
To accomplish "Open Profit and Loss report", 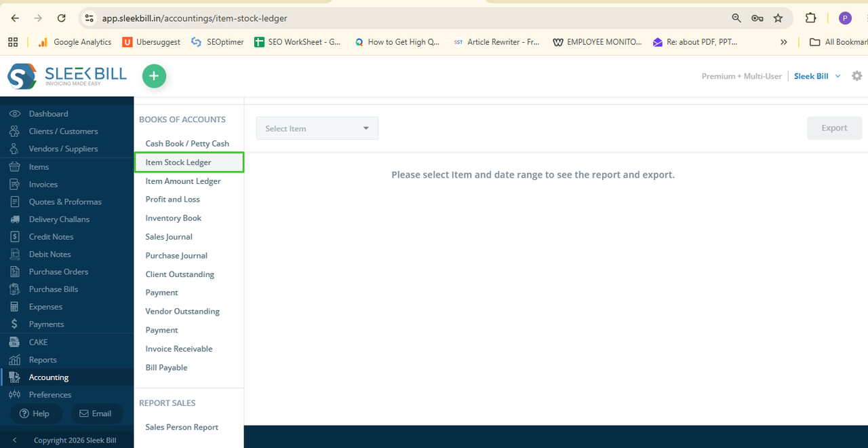I will tap(172, 200).
